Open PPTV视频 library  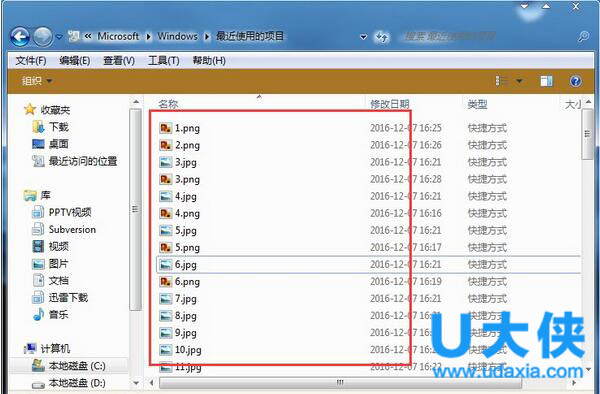click(x=62, y=212)
